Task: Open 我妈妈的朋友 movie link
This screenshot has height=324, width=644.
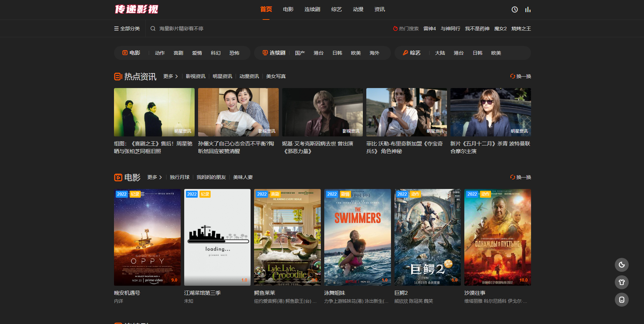Action: [211, 177]
